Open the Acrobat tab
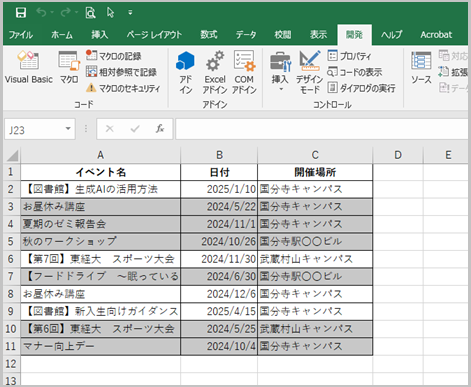471x387 pixels. point(436,35)
